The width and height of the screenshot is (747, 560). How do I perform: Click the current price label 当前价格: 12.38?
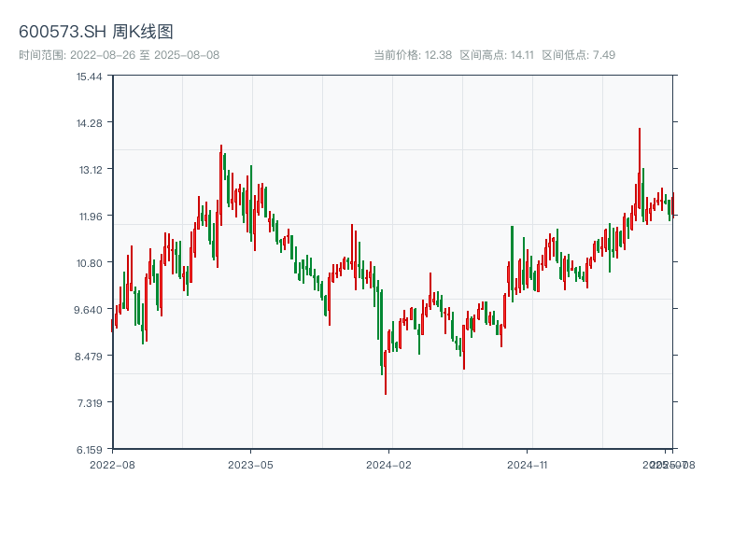coord(413,55)
